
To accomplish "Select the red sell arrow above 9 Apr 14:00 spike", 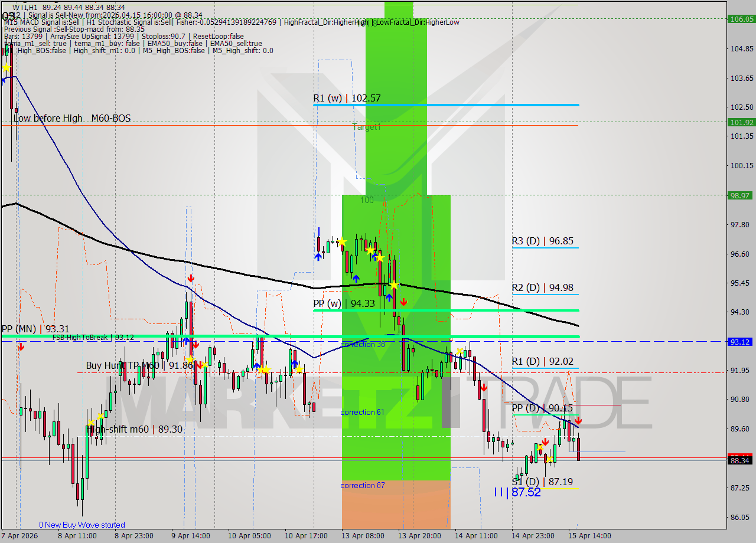I will pos(191,277).
